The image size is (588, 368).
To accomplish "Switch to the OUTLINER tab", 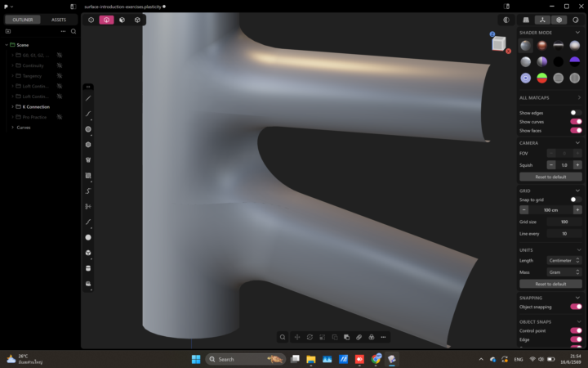I will pyautogui.click(x=23, y=20).
